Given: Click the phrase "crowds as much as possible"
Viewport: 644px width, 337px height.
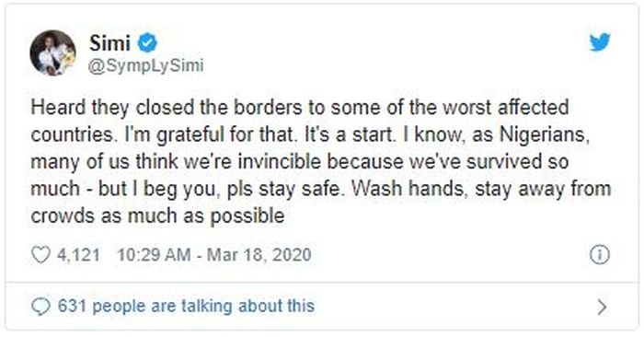Looking at the screenshot, I should [x=157, y=216].
